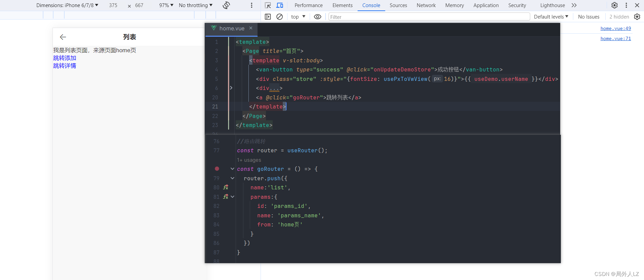The height and width of the screenshot is (280, 644).
Task: Click the gutter icon on editor line 81
Action: point(226,197)
